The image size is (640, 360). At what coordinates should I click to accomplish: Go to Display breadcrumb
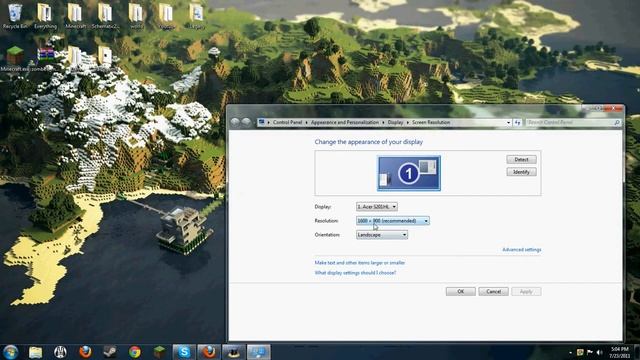tap(395, 122)
